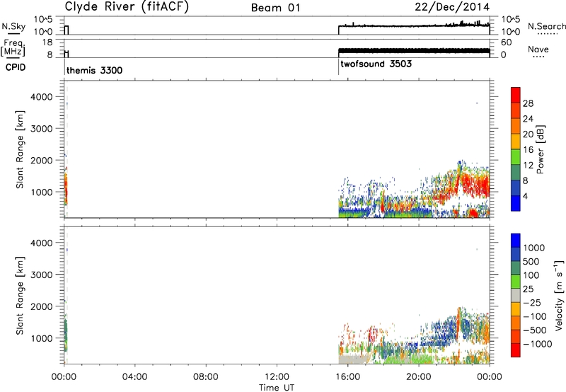
Task: Click the 'Freq. [MHz]' label
Action: pyautogui.click(x=13, y=47)
